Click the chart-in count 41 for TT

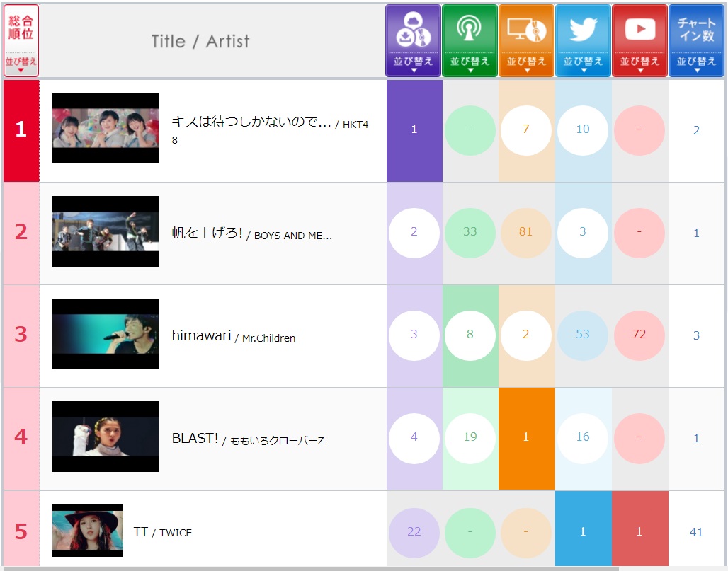pos(696,532)
